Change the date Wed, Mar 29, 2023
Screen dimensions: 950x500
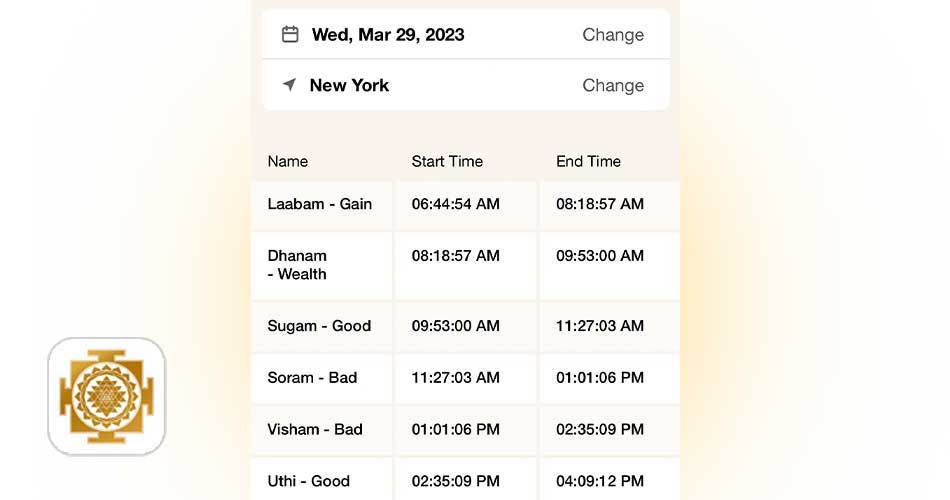613,35
